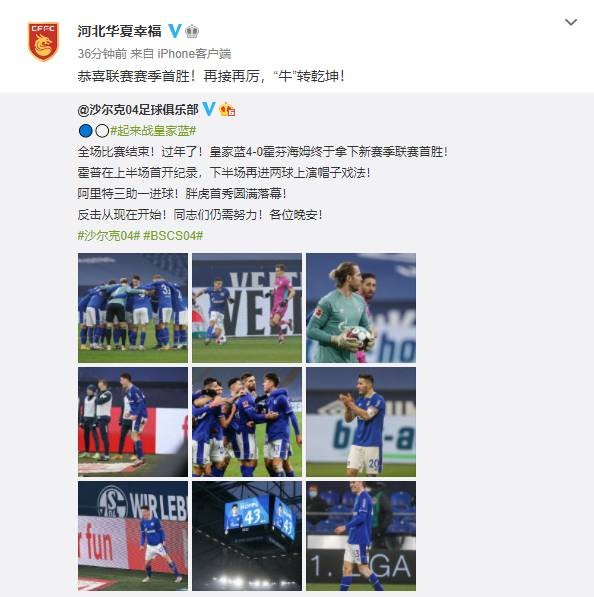This screenshot has width=594, height=597.
Task: Open the applauding captain number 20 photo
Action: 361,422
